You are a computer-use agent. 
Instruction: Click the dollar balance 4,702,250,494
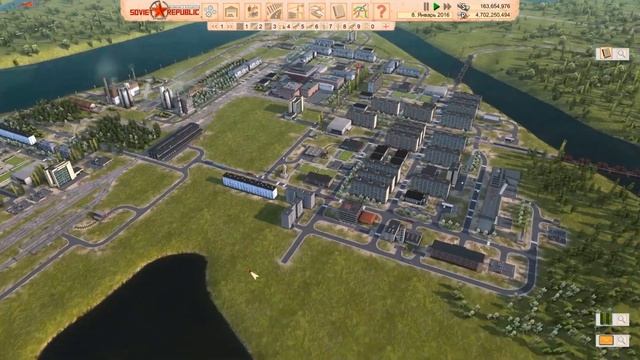click(x=493, y=15)
